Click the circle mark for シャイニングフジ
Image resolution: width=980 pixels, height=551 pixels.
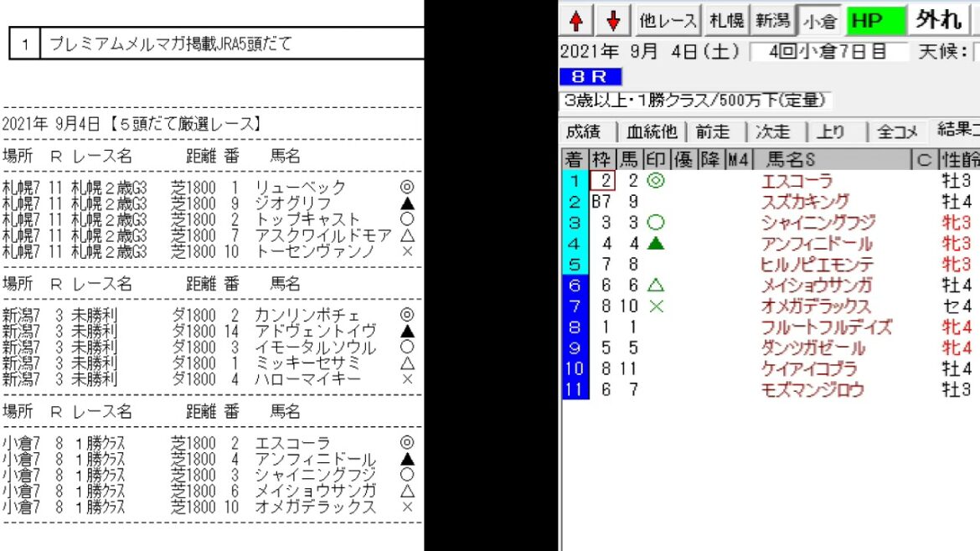click(x=656, y=223)
